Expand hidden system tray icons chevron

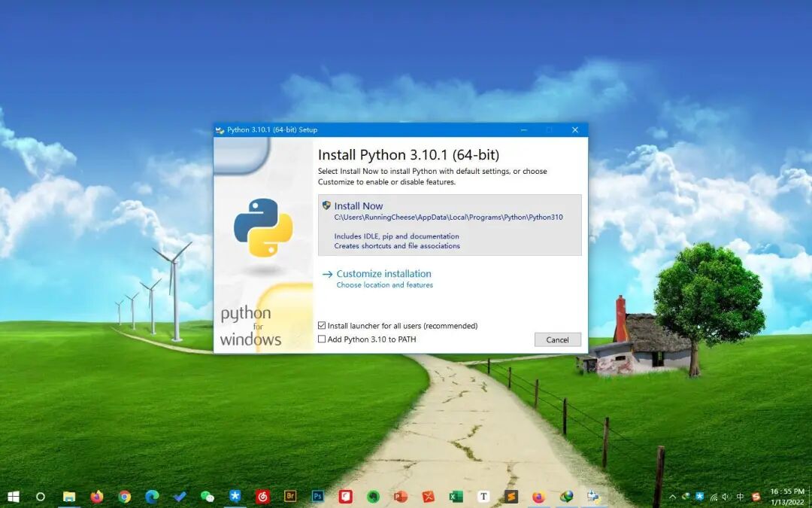click(673, 497)
